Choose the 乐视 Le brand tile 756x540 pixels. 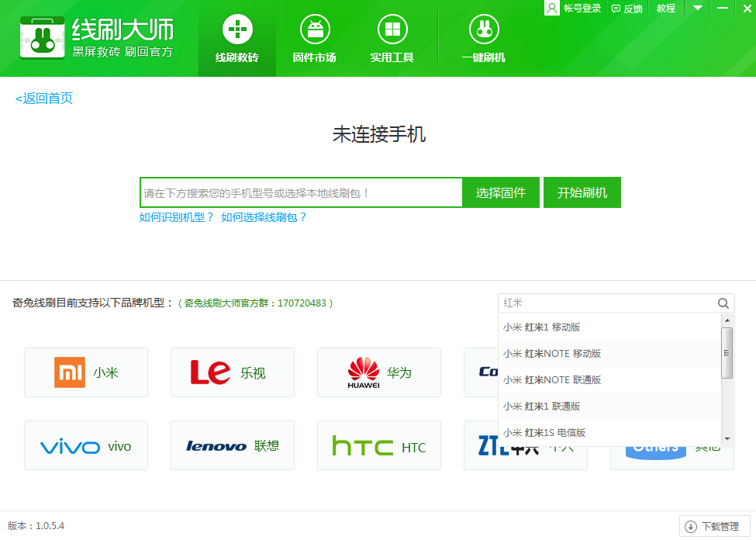point(233,372)
